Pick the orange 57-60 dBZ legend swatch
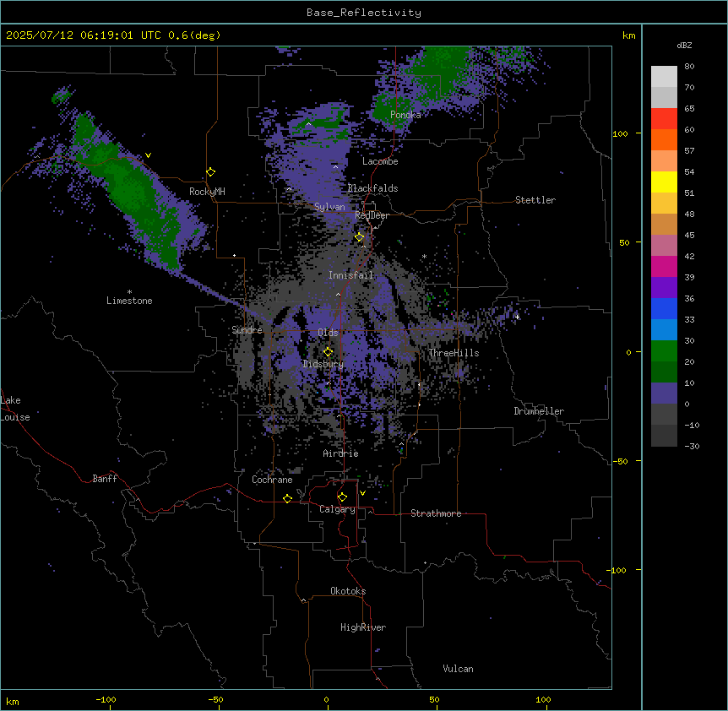The image size is (728, 711). [664, 139]
